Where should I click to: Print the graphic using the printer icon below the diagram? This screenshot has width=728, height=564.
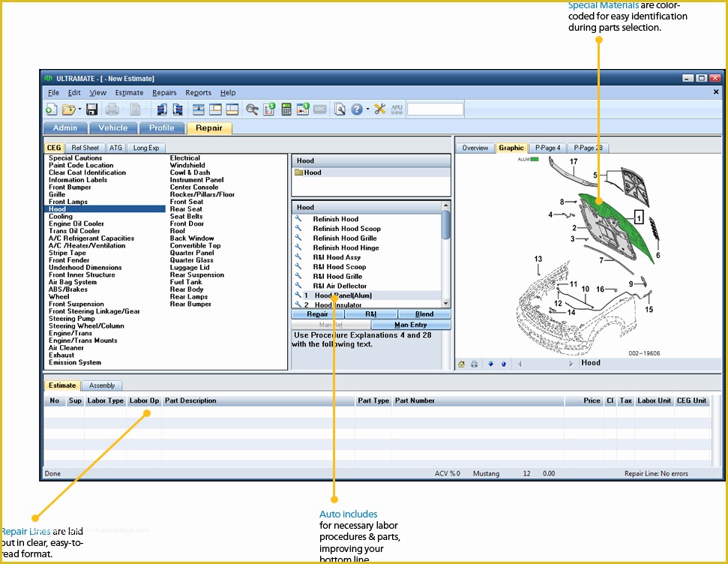coord(474,364)
